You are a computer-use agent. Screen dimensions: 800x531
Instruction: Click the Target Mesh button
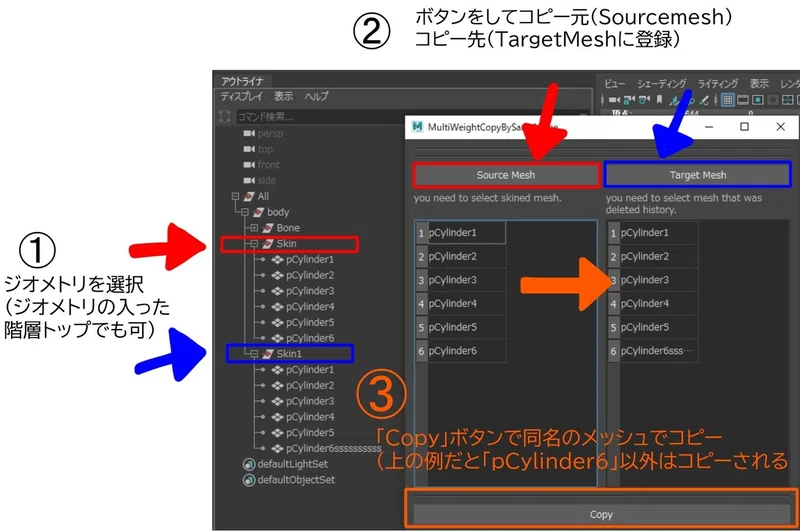(697, 175)
